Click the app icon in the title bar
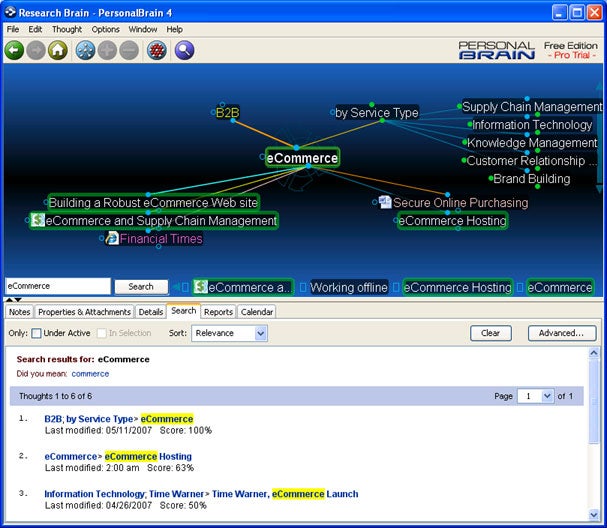 [10, 12]
